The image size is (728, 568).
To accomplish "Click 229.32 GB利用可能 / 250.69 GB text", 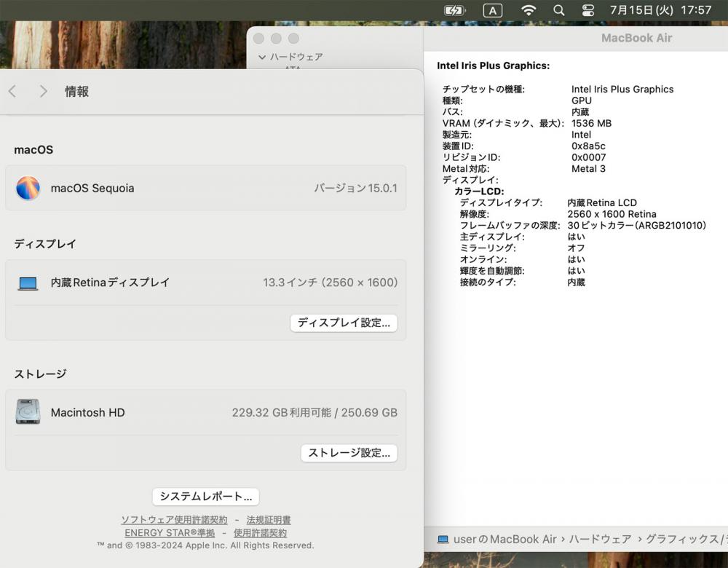I will (314, 412).
